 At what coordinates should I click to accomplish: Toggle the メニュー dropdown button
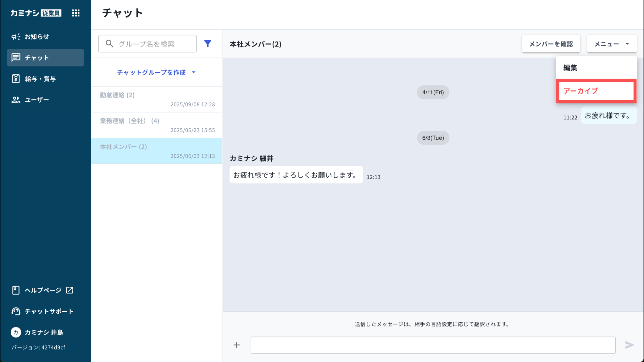click(x=612, y=44)
